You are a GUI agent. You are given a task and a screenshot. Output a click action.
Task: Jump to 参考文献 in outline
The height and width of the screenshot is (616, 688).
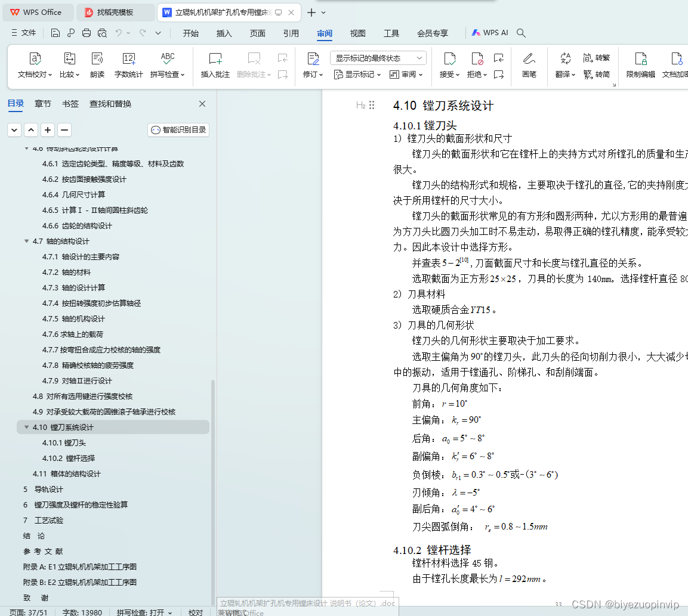click(43, 552)
